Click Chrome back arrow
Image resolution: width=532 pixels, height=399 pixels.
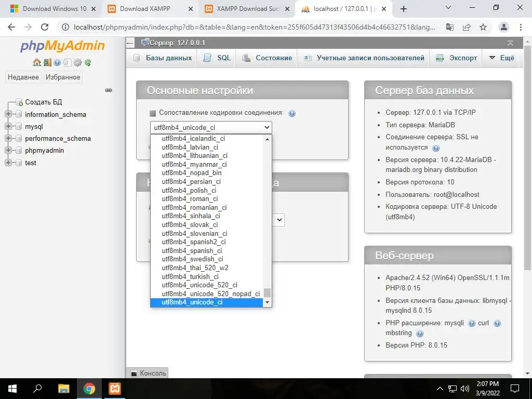[11, 27]
